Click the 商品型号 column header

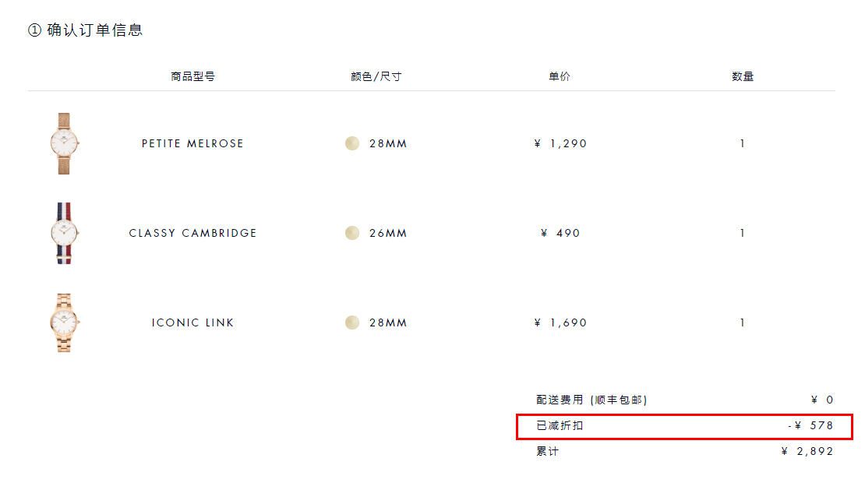(192, 76)
